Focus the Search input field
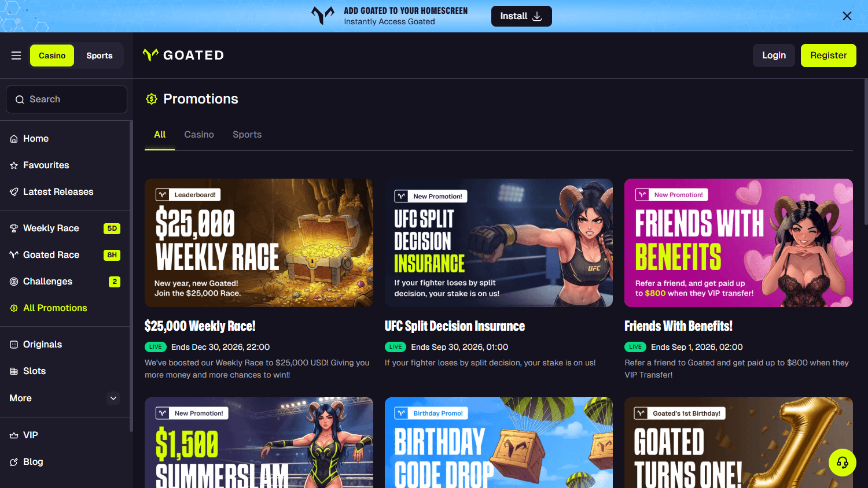This screenshot has height=488, width=868. [x=67, y=99]
